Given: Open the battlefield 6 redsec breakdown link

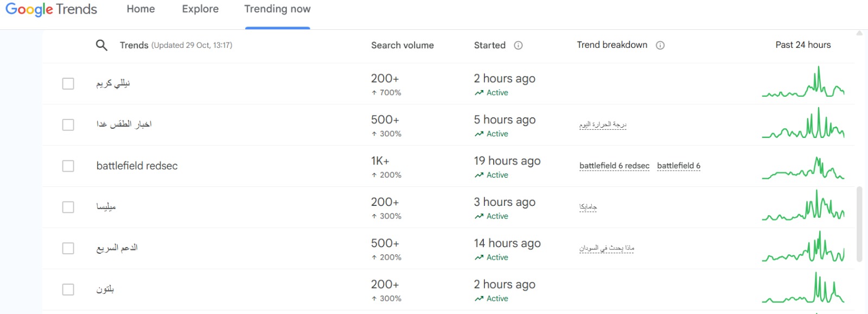Looking at the screenshot, I should pos(614,166).
